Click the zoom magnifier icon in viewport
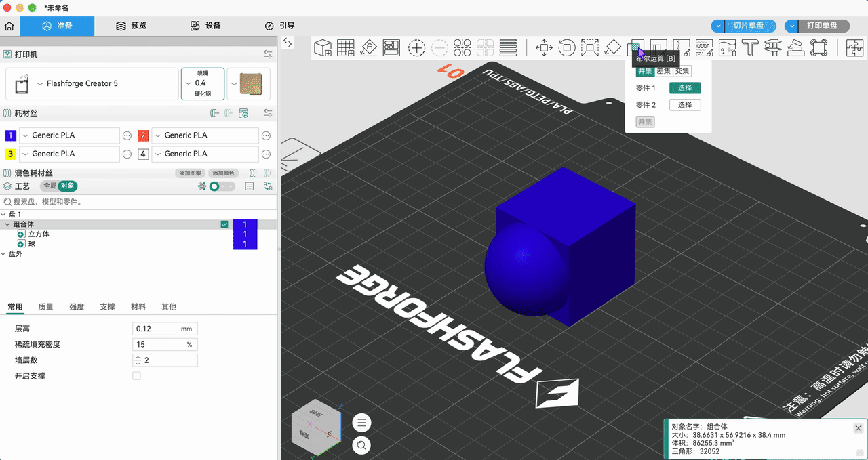This screenshot has height=460, width=868. pyautogui.click(x=361, y=445)
